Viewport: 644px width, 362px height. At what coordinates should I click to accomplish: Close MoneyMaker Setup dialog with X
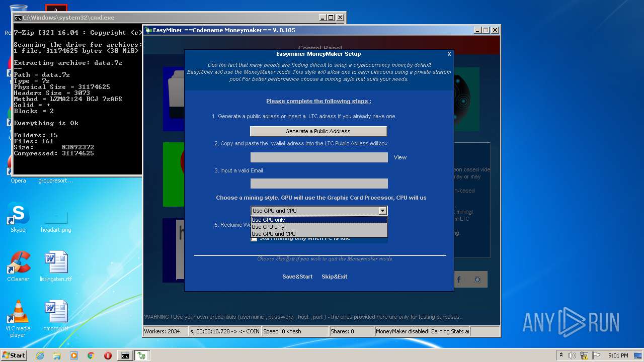(449, 54)
